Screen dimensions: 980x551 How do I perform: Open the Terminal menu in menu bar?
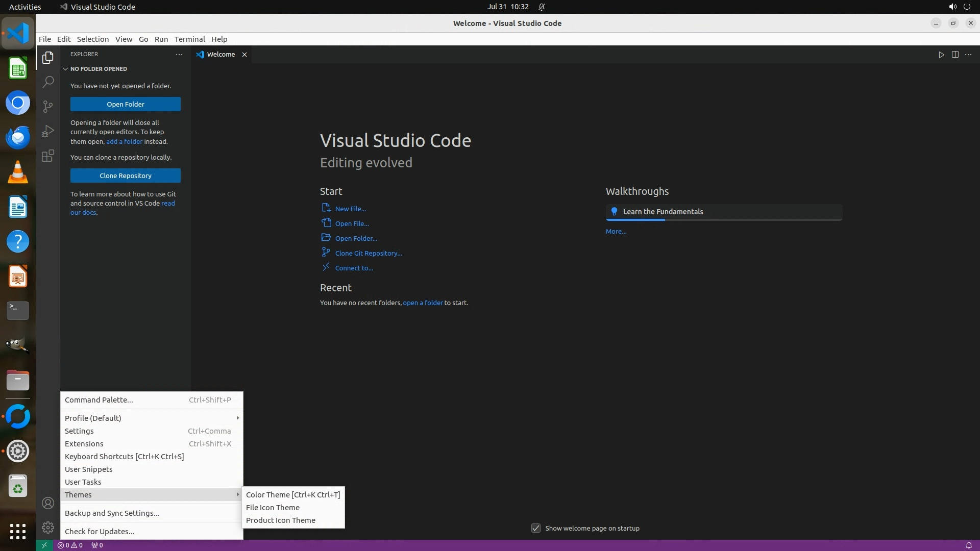click(189, 39)
